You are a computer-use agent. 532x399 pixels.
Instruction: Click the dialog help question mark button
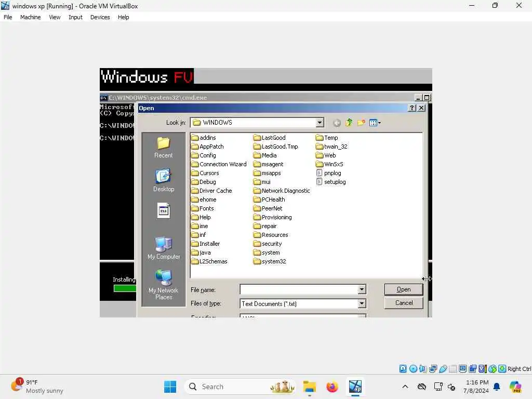click(x=411, y=108)
